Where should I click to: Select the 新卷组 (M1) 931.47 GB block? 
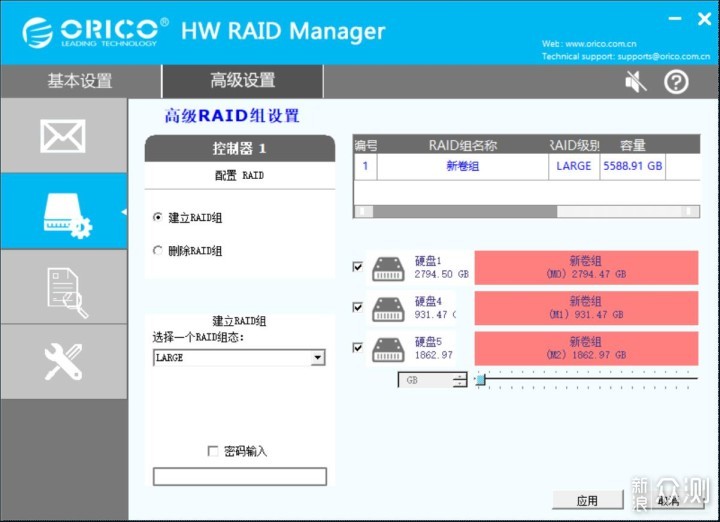(x=586, y=308)
